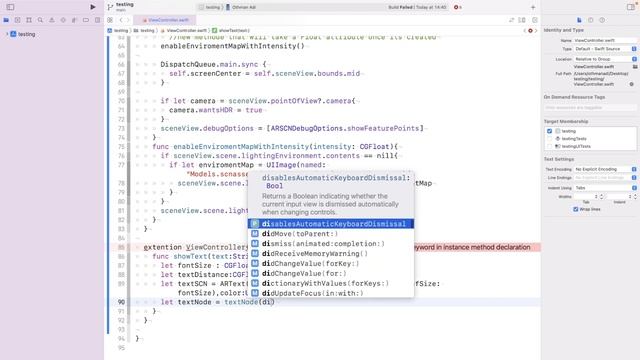This screenshot has height=360, width=640.
Task: Select dismiss(animated:completion:) completion
Action: tap(331, 244)
